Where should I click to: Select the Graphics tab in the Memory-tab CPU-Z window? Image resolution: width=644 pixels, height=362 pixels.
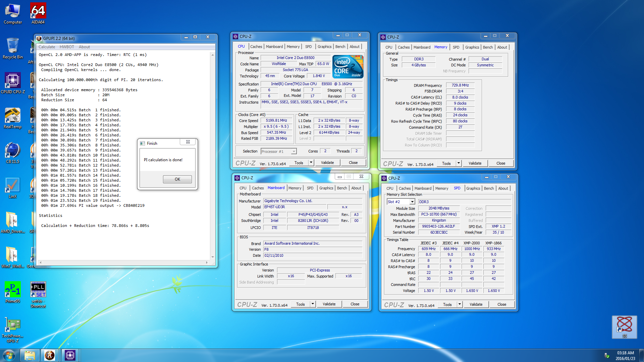click(x=472, y=47)
